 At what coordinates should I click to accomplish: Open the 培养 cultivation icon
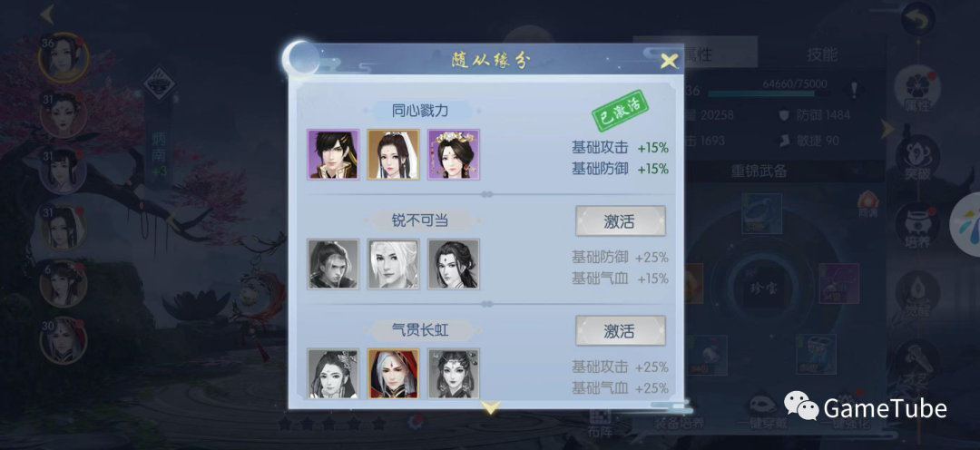pyautogui.click(x=916, y=226)
